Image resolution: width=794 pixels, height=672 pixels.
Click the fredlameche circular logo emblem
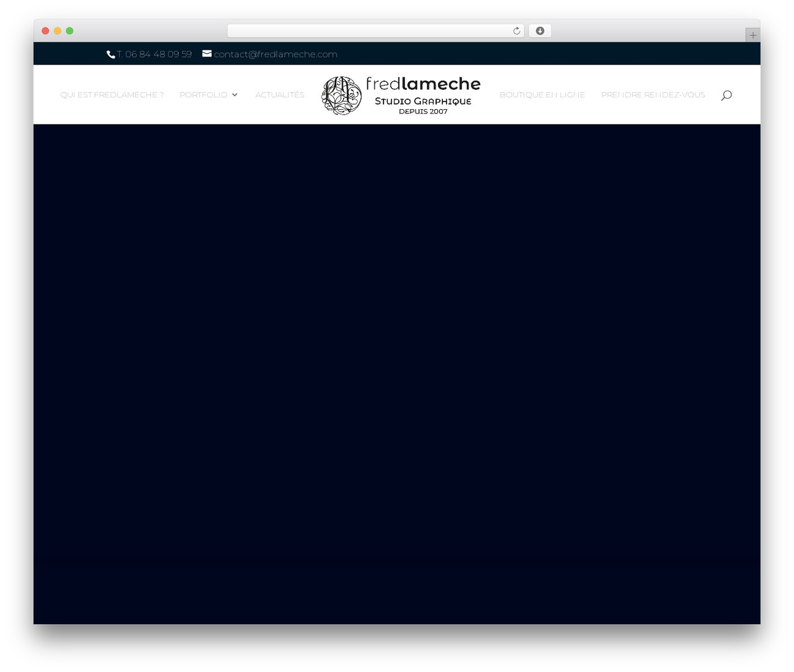click(341, 95)
